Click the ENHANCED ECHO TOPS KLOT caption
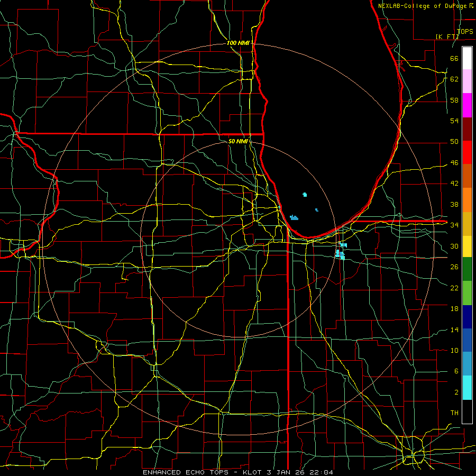The height and width of the screenshot is (476, 476). click(x=237, y=472)
